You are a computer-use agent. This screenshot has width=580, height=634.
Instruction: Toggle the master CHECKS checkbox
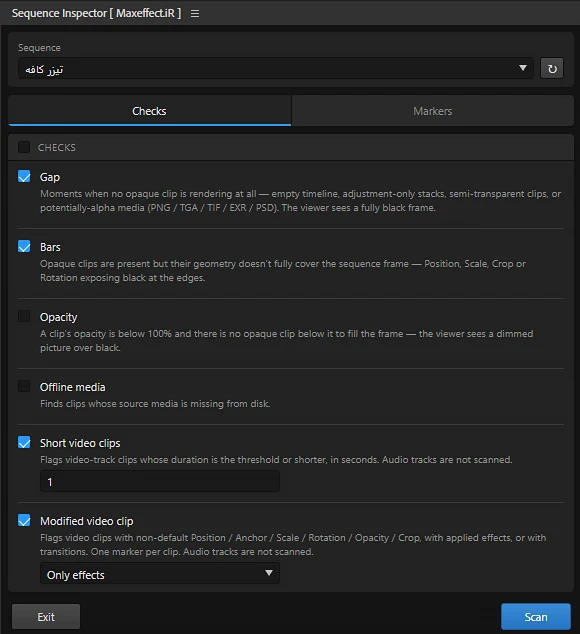pos(24,147)
